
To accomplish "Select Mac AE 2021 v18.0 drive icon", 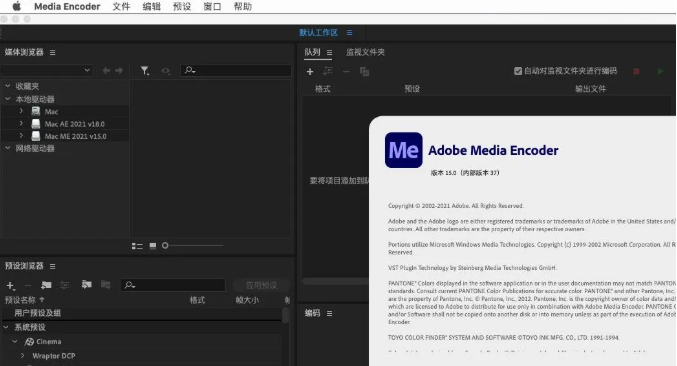I will point(36,124).
